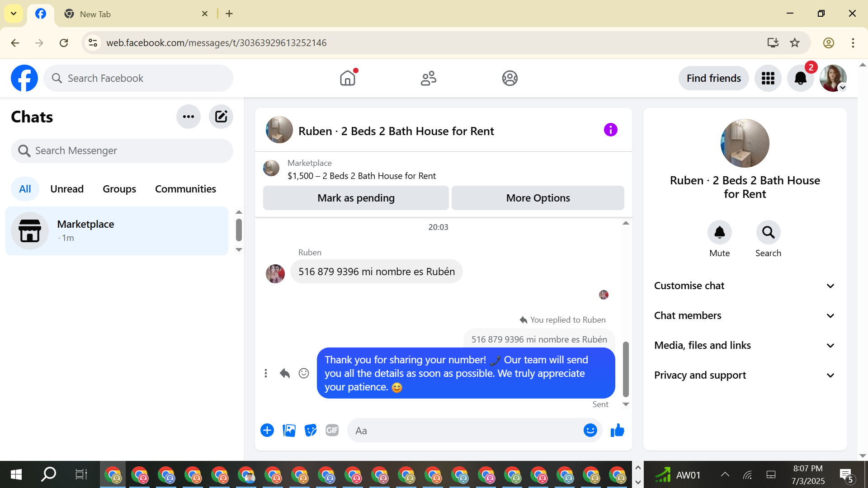Click Mark as pending button
The width and height of the screenshot is (868, 488).
[x=356, y=198]
